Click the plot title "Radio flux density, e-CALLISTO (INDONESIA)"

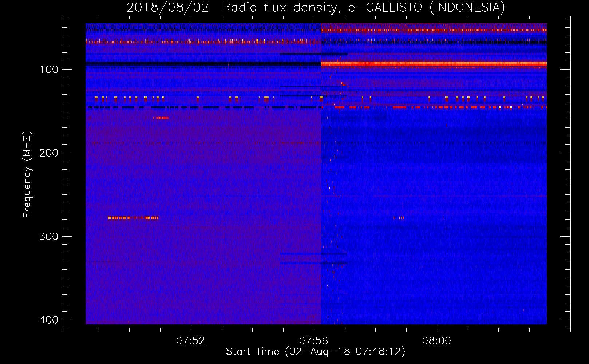[364, 7]
